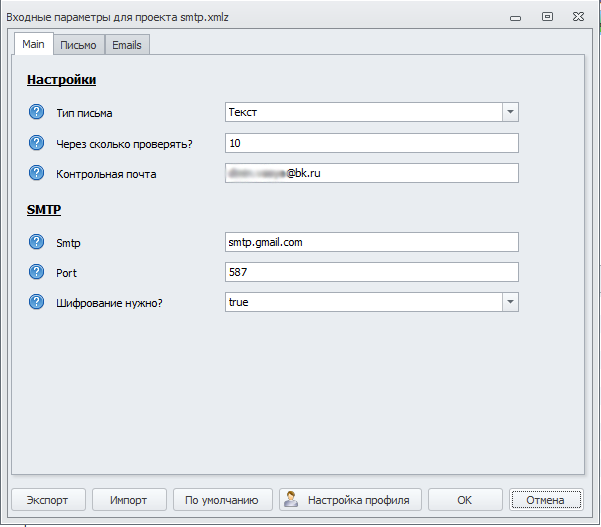Select the Main tab

pos(33,44)
